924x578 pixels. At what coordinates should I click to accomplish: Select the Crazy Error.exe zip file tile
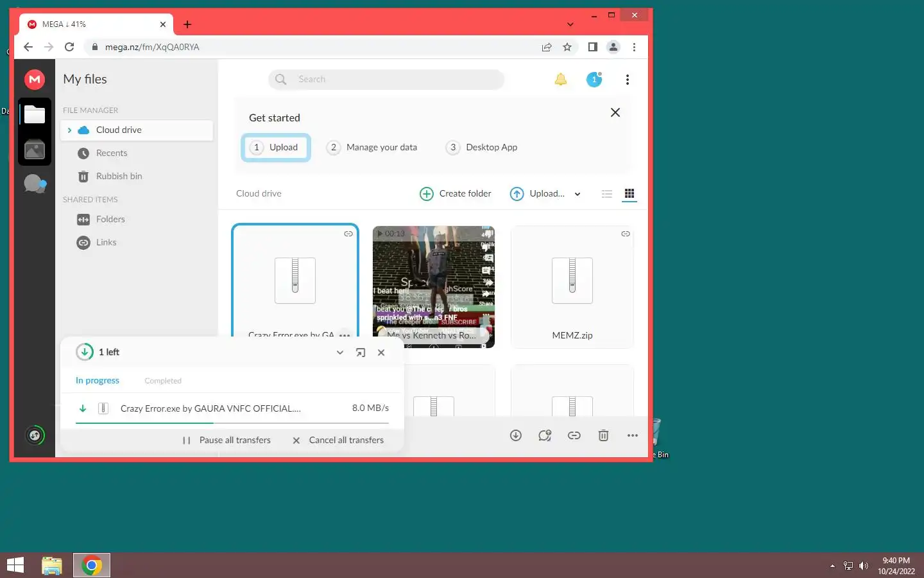coord(295,280)
